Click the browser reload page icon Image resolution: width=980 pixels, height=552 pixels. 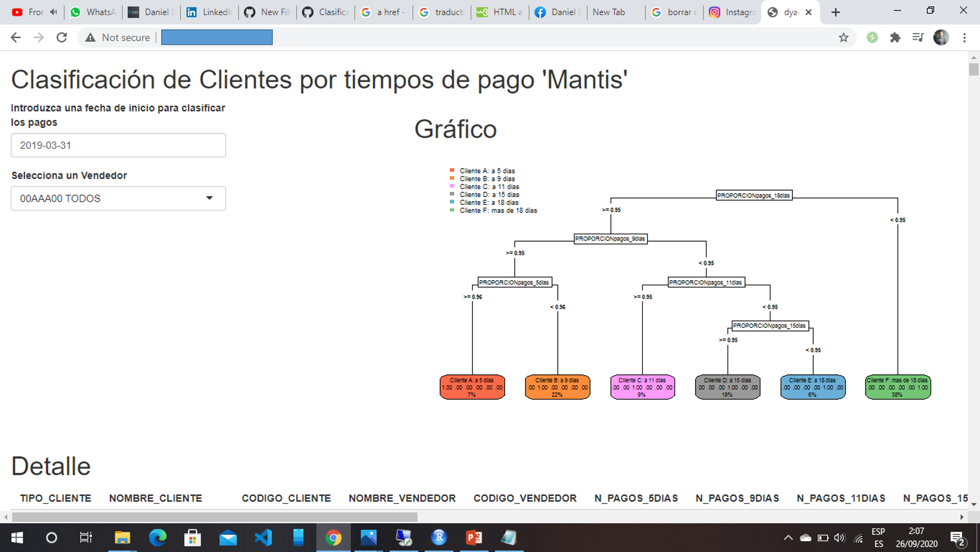tap(62, 38)
